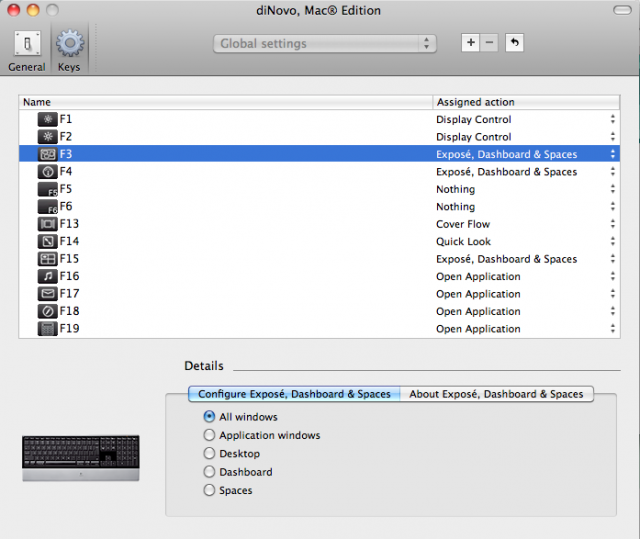
Task: Select the F14 row labeled Quick Look
Action: [320, 242]
